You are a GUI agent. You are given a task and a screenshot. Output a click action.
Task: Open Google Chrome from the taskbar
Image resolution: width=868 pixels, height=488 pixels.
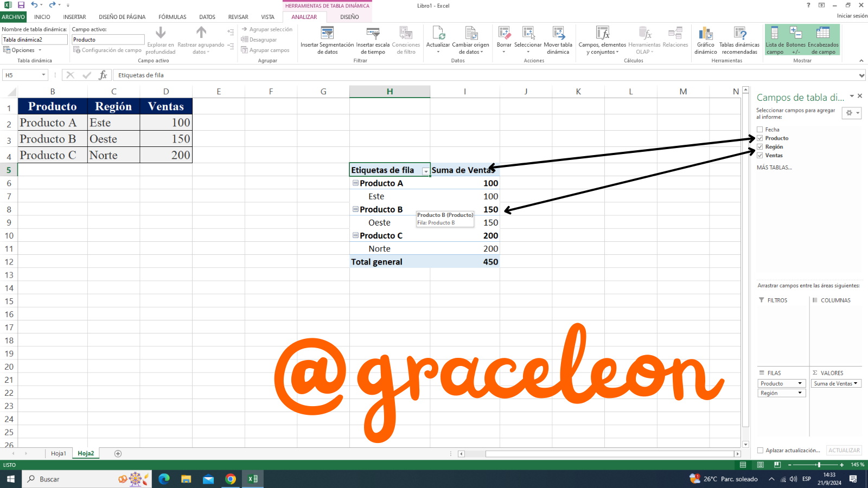tap(231, 479)
